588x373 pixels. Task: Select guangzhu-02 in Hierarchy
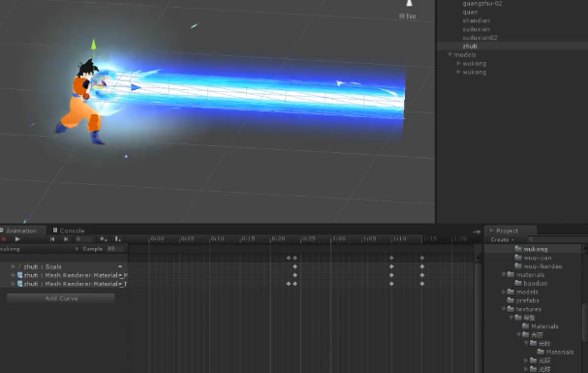(481, 4)
